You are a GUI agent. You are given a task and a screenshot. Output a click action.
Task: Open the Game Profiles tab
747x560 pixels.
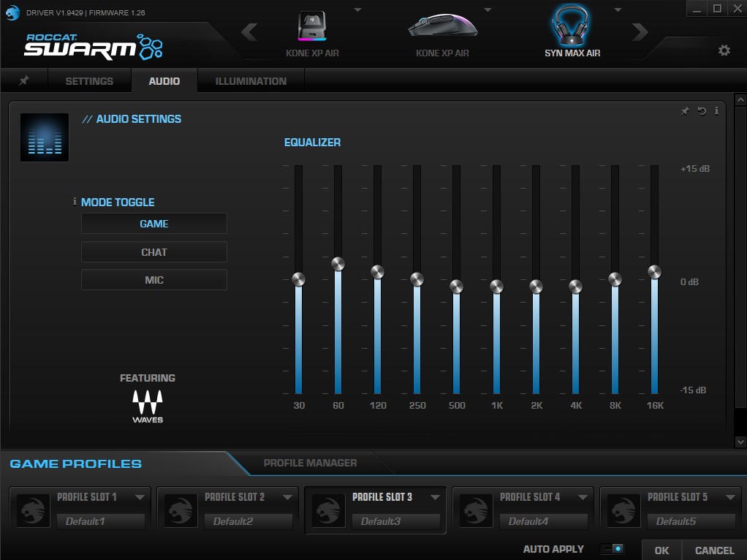pos(76,463)
